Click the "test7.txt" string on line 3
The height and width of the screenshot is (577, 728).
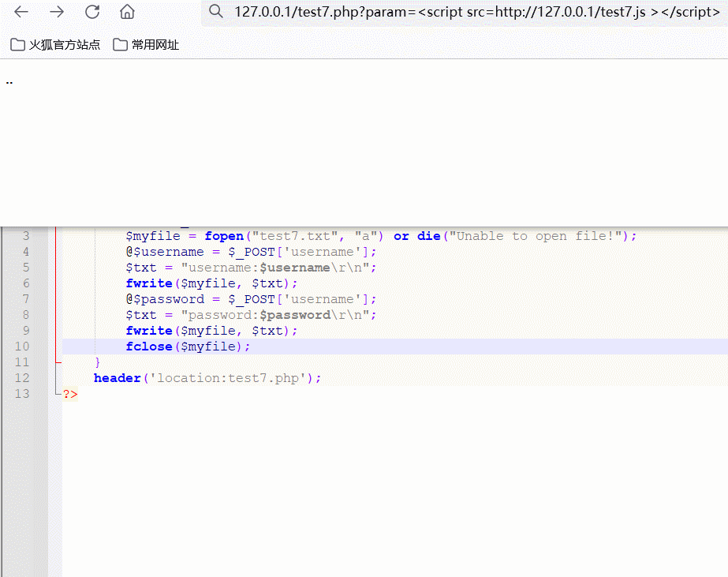tap(295, 236)
